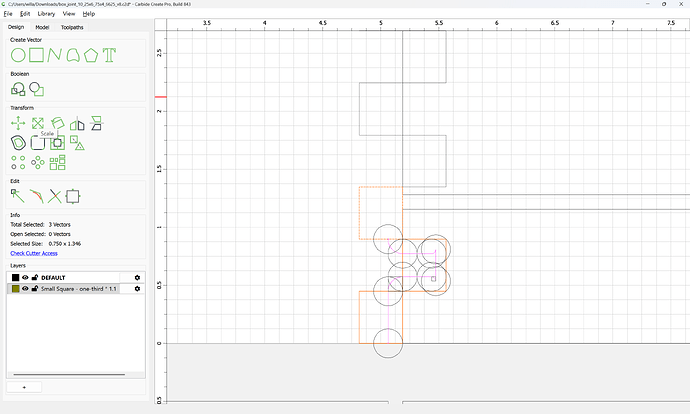
Task: Click the DEFAULT layer black color swatch
Action: [x=15, y=278]
